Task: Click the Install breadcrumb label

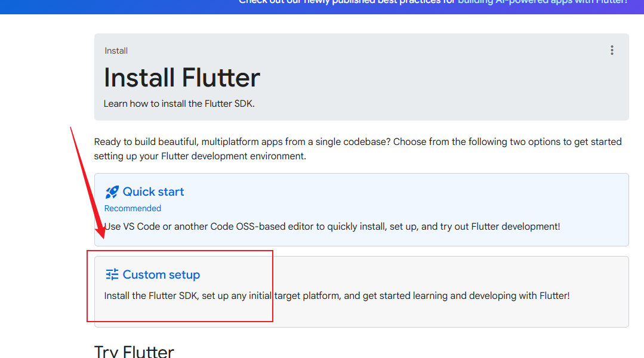Action: [x=116, y=51]
